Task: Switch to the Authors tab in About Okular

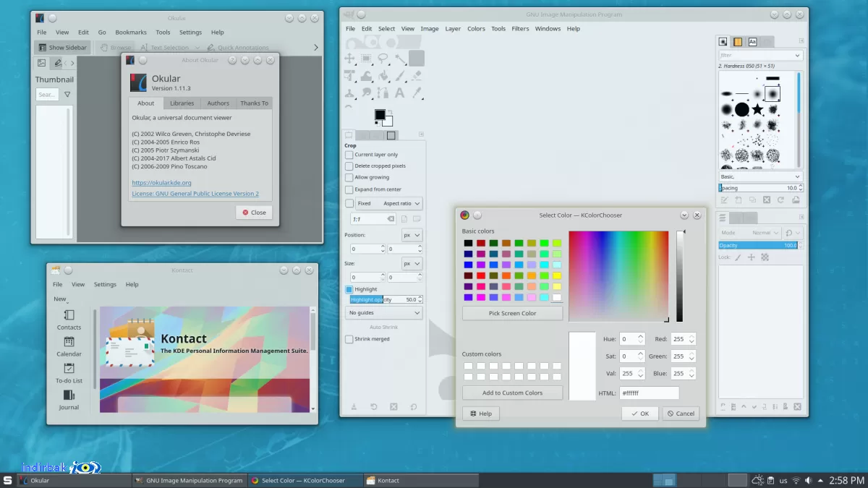Action: pos(218,103)
